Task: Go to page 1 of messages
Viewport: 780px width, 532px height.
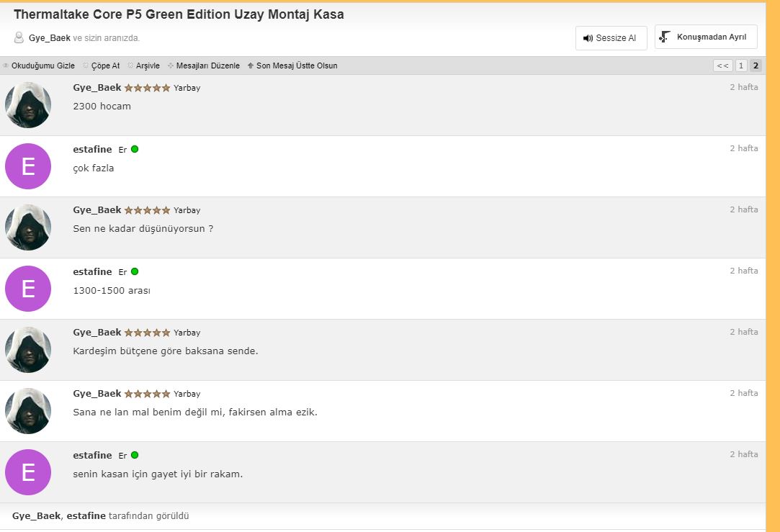Action: (x=740, y=66)
